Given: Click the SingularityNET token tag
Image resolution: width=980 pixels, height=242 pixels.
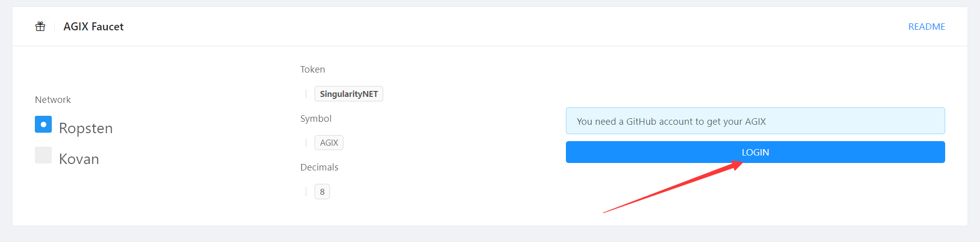Looking at the screenshot, I should click(x=348, y=94).
